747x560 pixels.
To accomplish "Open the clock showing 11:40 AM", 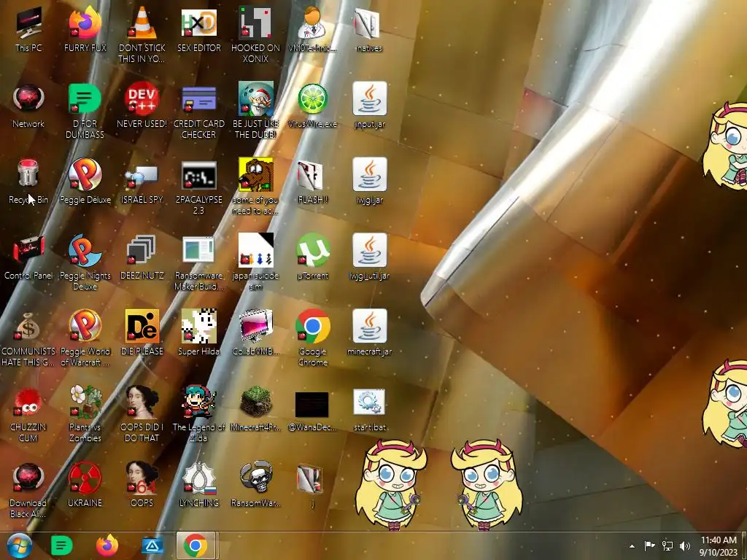I will (x=719, y=545).
